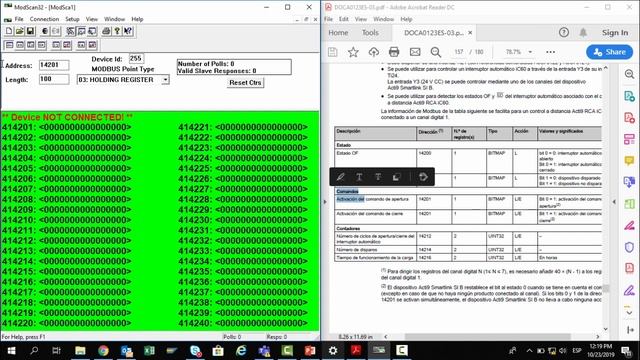The image size is (640, 360).
Task: Click the Device Id input field
Action: click(136, 58)
